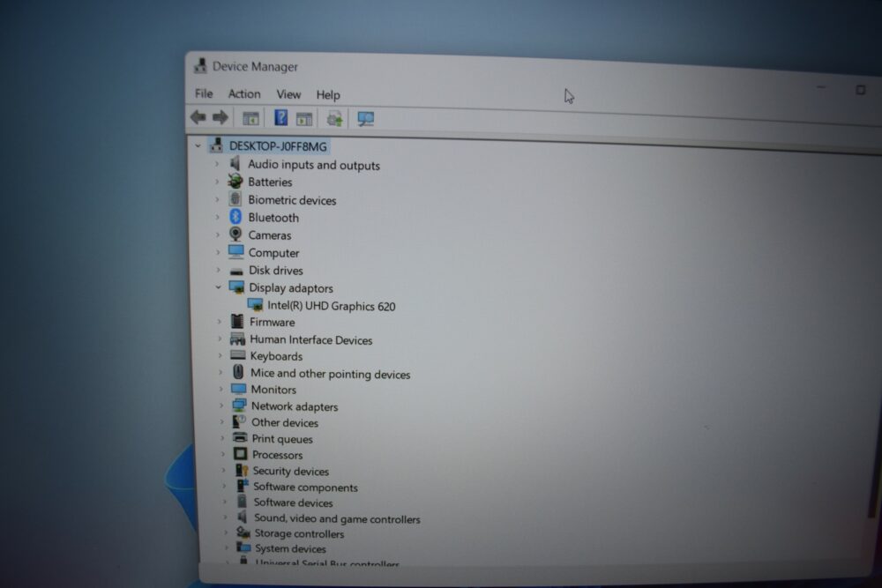The height and width of the screenshot is (588, 882).
Task: Select the Intel(R) UHD Graphics 620 entry
Action: tap(332, 306)
